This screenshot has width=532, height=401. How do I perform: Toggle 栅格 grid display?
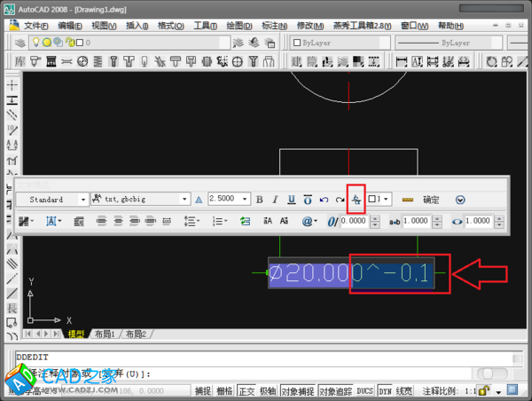pos(225,390)
